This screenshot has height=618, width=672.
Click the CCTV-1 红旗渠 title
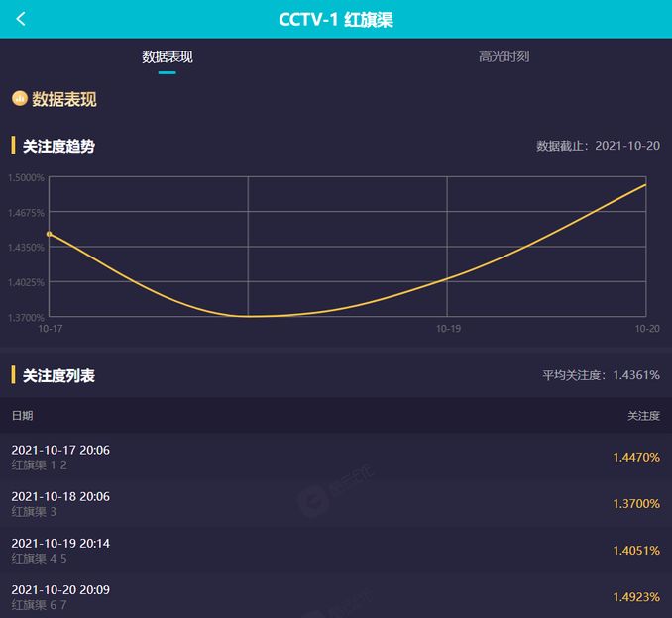[x=336, y=19]
